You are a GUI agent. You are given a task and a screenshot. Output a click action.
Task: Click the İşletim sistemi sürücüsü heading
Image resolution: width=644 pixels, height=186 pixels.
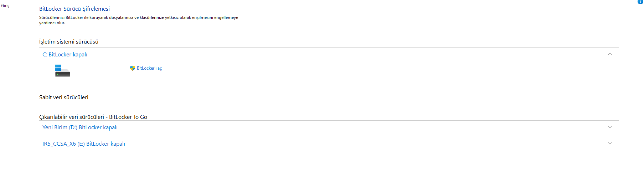tap(69, 42)
